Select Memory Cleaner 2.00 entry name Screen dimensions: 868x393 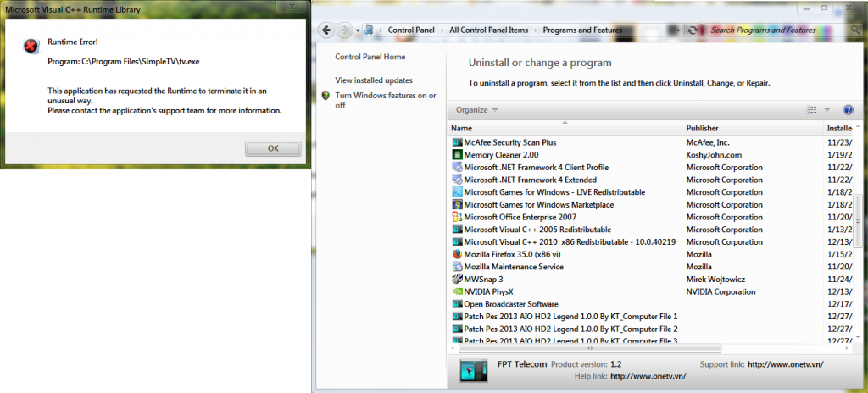501,155
